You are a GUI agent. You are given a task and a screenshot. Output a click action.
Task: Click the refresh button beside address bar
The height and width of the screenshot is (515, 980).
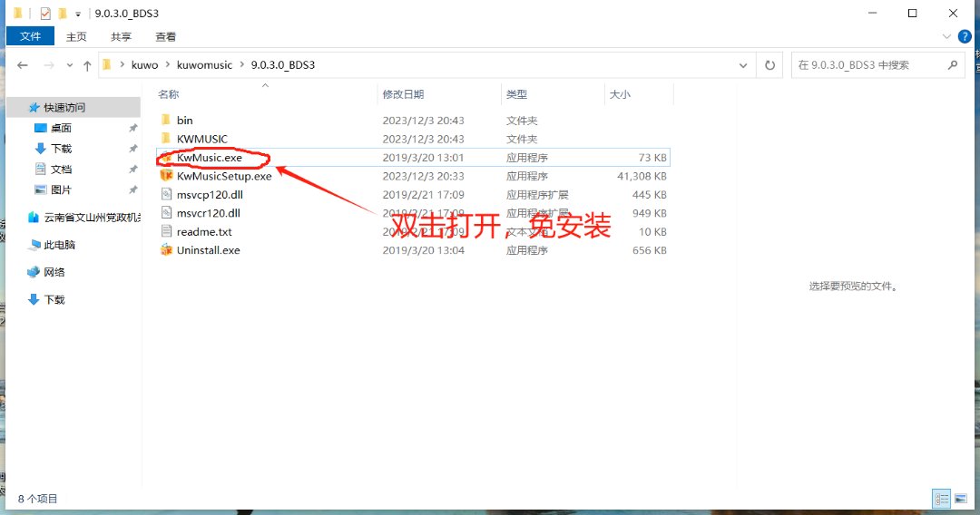click(769, 65)
